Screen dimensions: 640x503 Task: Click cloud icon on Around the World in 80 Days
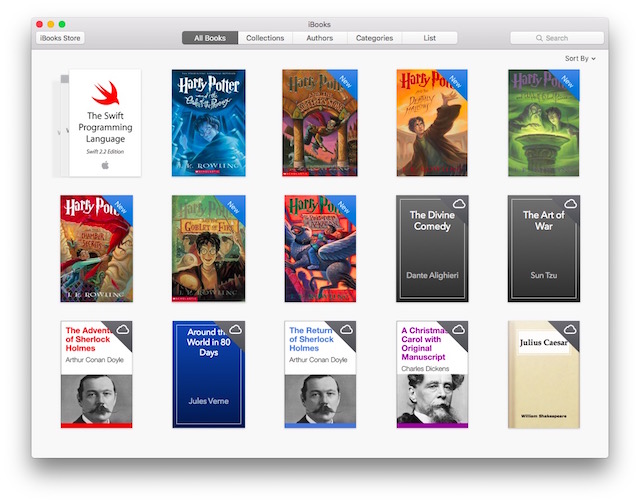236,329
